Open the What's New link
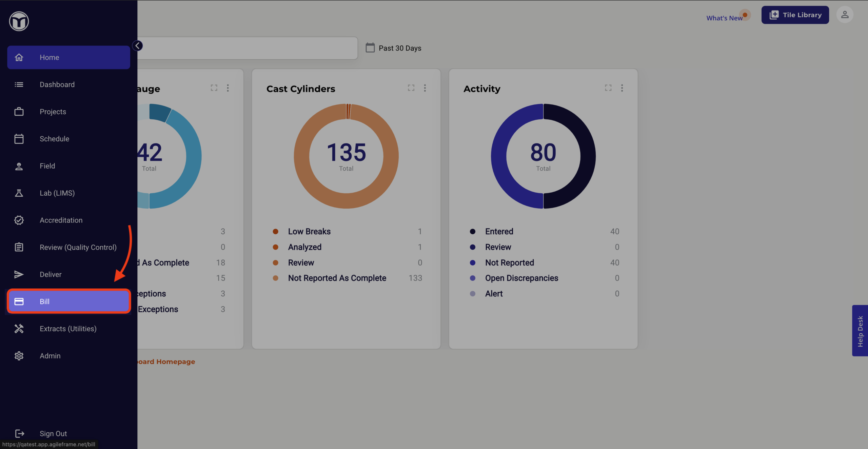The height and width of the screenshot is (449, 868). 724,18
